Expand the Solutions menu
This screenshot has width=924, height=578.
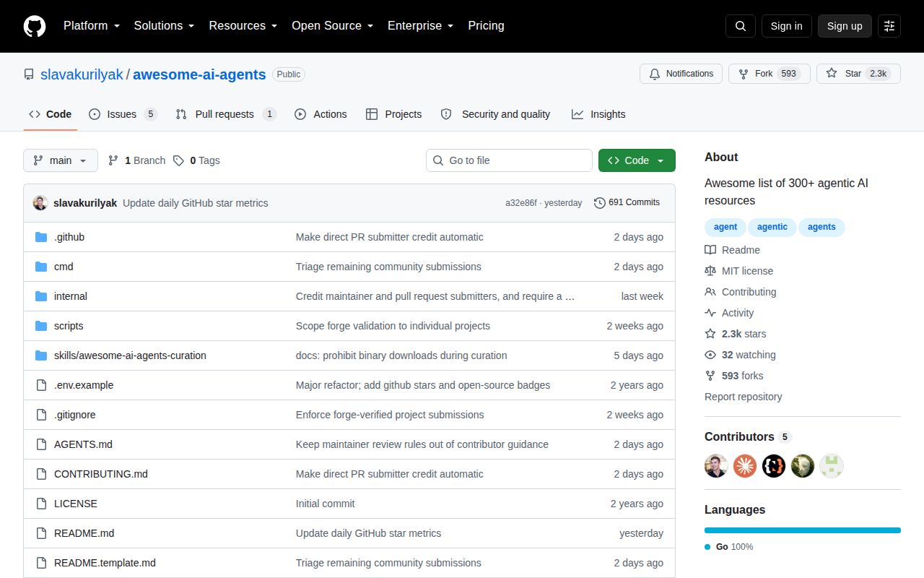165,26
